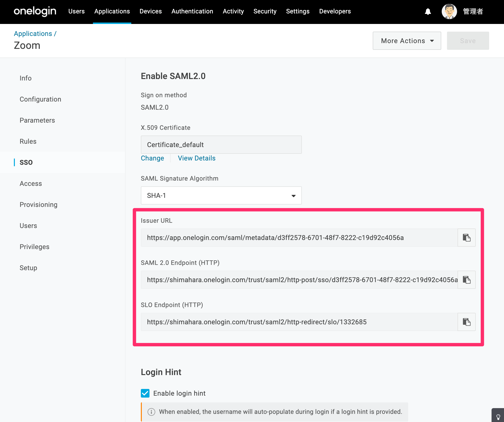The height and width of the screenshot is (422, 504).
Task: Open the SAML Signature Algorithm dropdown
Action: [221, 195]
